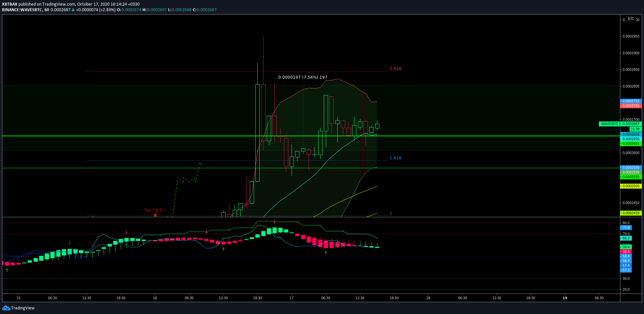Image resolution: width=644 pixels, height=314 pixels.
Task: Select the close value C:0.0002687 in header
Action: click(x=204, y=10)
